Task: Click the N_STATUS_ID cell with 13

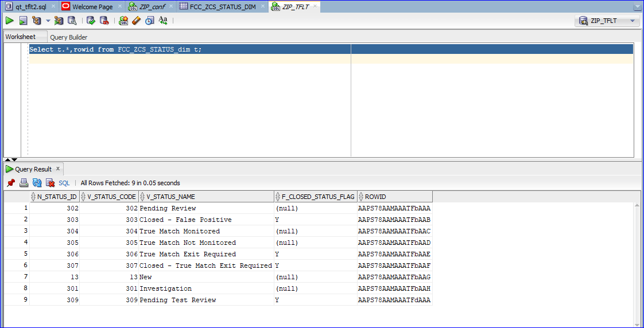Action: pos(55,277)
